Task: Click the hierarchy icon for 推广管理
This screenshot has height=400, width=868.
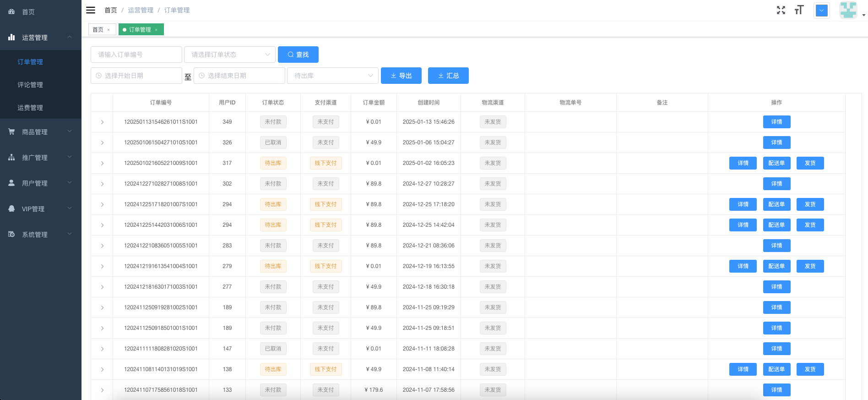Action: click(11, 157)
